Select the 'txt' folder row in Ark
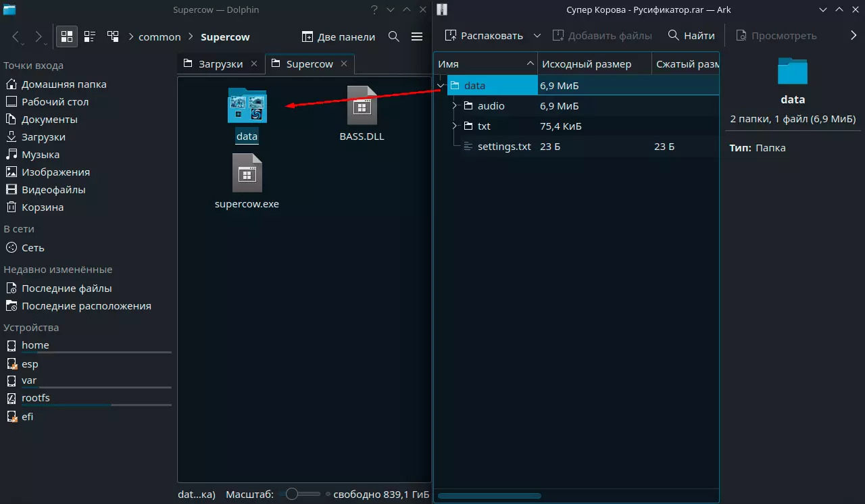 577,126
